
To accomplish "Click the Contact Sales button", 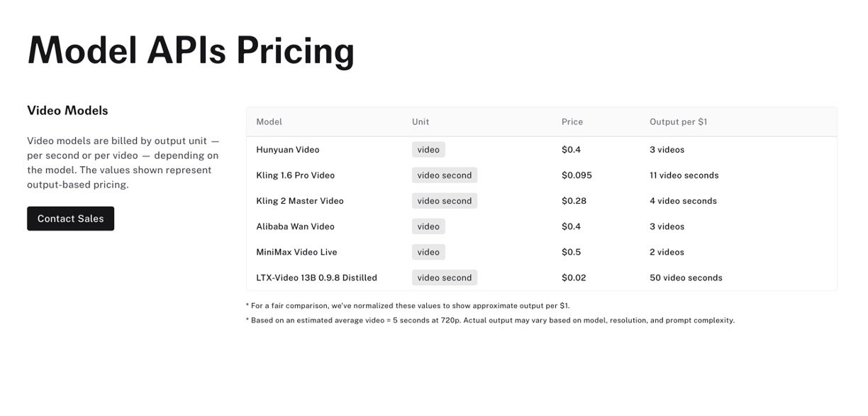I will click(70, 219).
